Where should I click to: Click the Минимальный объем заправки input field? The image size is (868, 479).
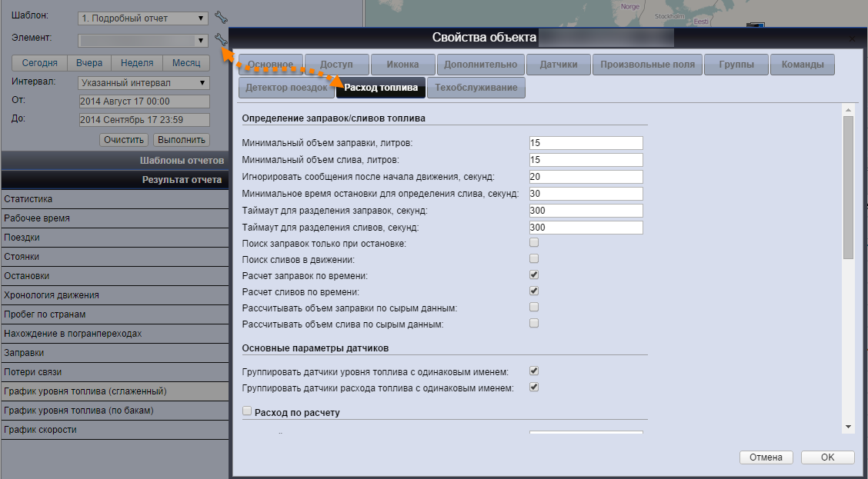[x=586, y=143]
